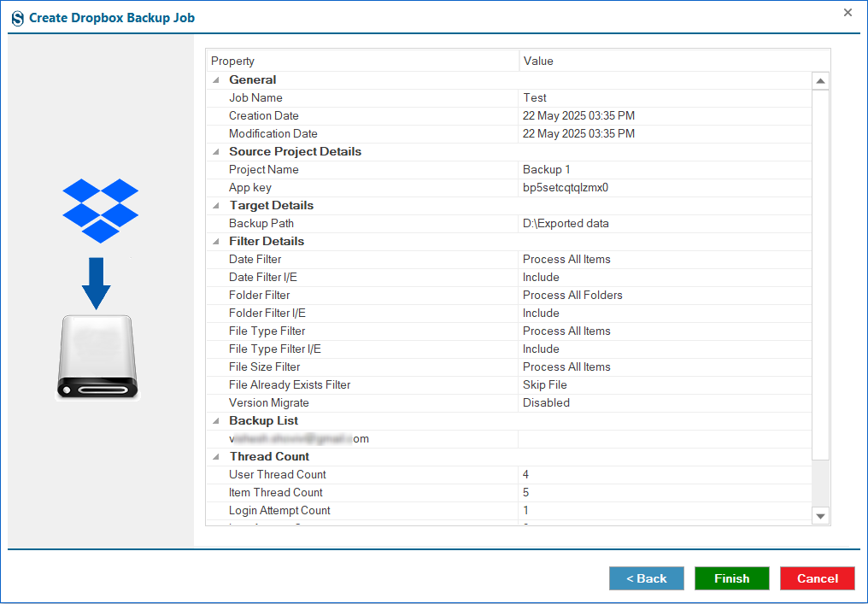Select the App key property

coord(249,188)
